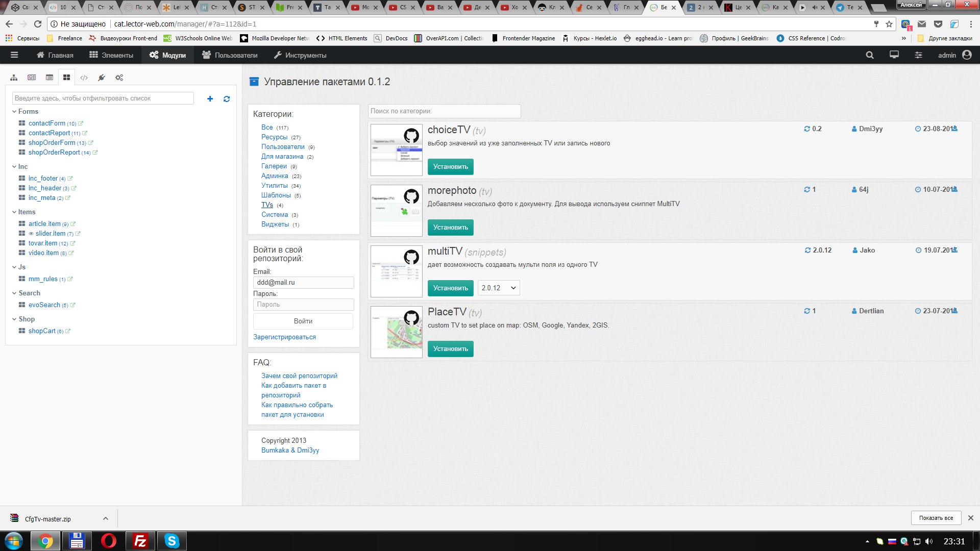This screenshot has width=980, height=551.
Task: Open the site tree tab icon
Action: point(14,78)
